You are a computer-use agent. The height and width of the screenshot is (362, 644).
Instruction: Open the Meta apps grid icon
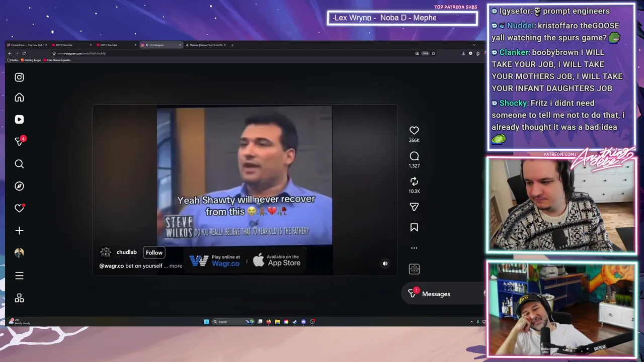coord(19,298)
